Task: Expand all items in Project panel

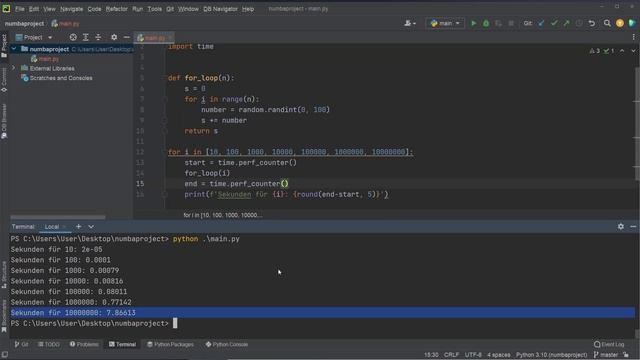Action: pyautogui.click(x=86, y=37)
